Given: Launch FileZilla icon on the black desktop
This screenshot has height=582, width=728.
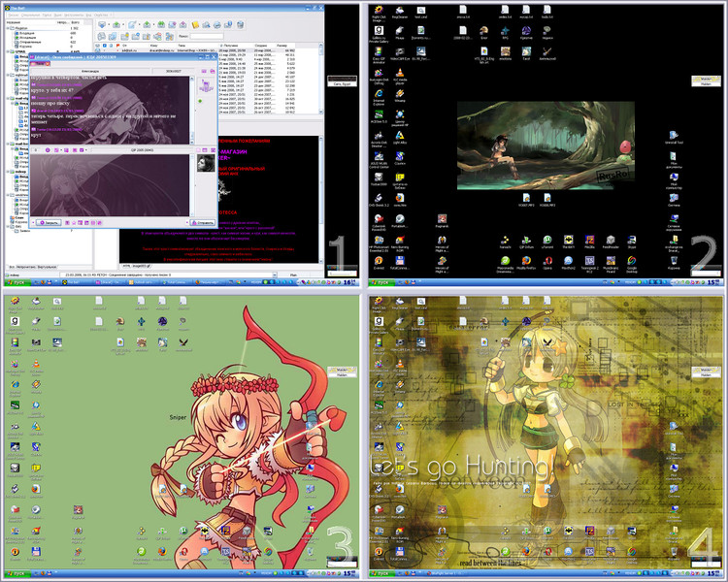Looking at the screenshot, I should click(589, 242).
